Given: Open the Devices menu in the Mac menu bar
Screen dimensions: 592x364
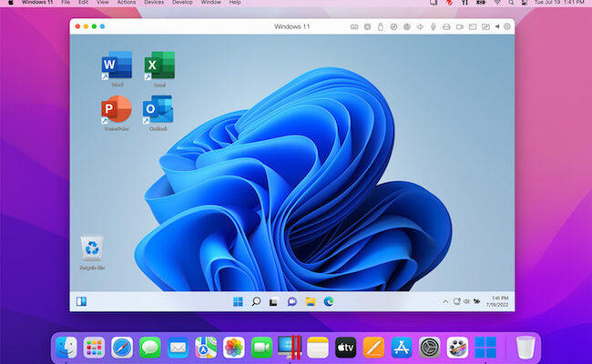Looking at the screenshot, I should 154,2.
